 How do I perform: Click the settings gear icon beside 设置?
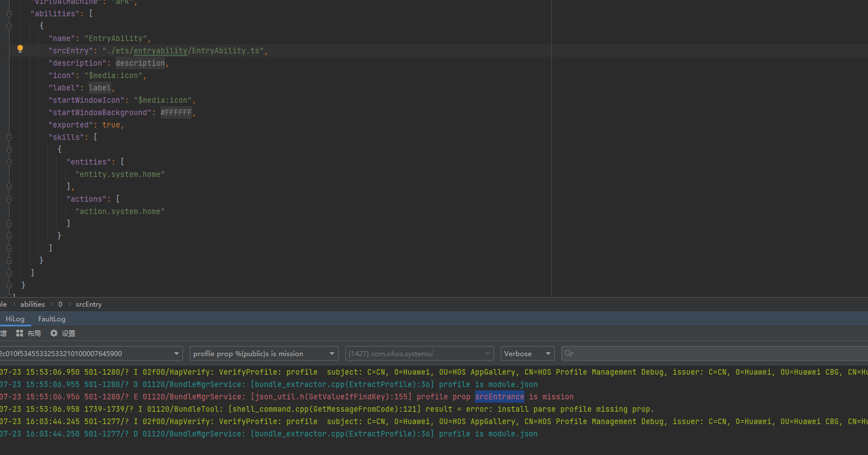click(54, 333)
